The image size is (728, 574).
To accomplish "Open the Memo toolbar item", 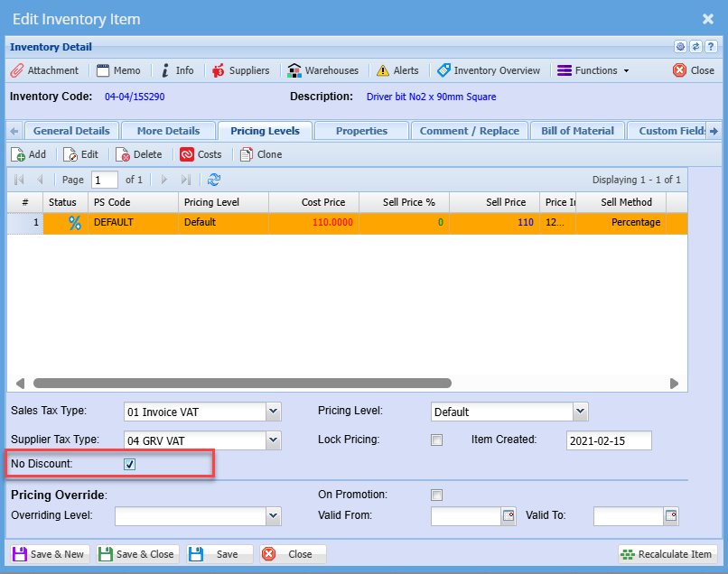I will (118, 70).
